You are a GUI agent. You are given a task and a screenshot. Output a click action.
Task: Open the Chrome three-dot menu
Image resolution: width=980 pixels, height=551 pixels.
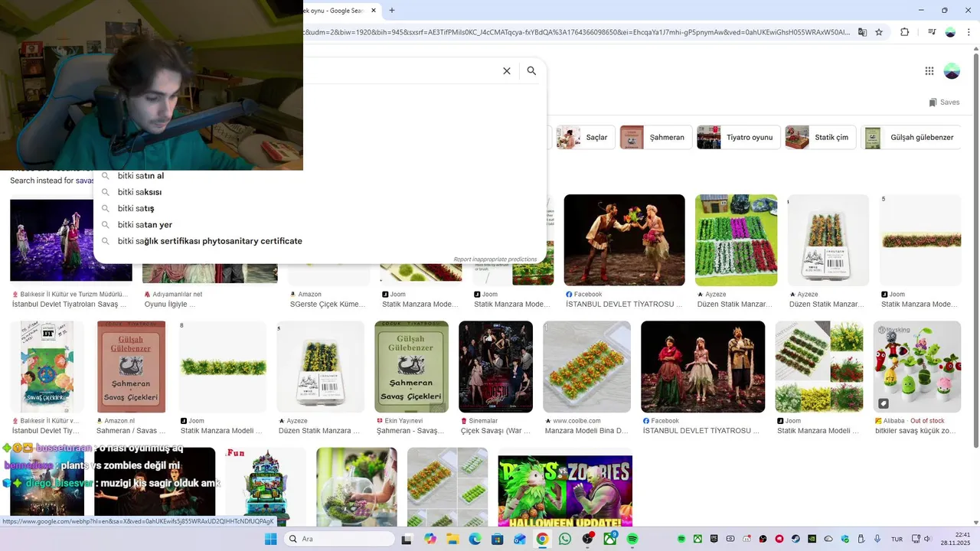coord(968,32)
